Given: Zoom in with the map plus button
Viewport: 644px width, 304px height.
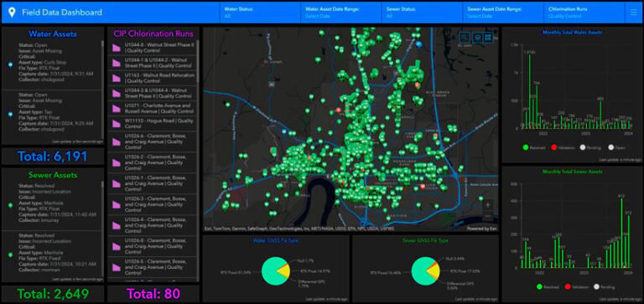Looking at the screenshot, I should tap(488, 204).
